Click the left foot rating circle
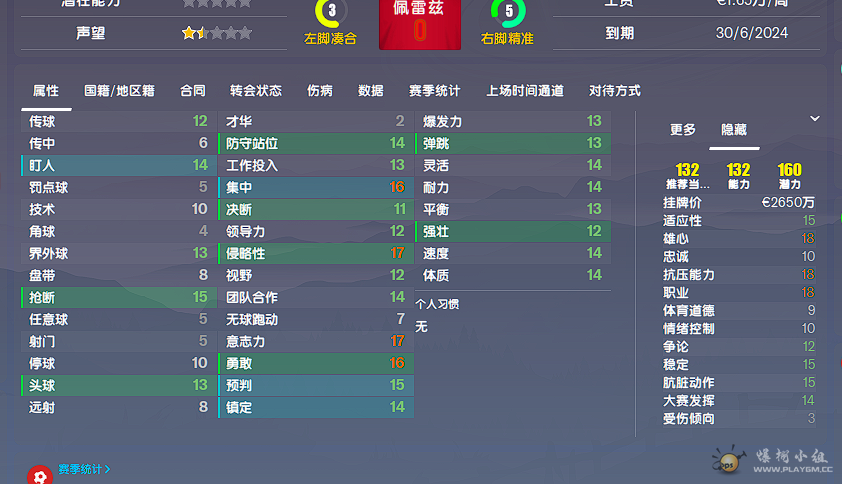This screenshot has height=484, width=842. click(331, 11)
